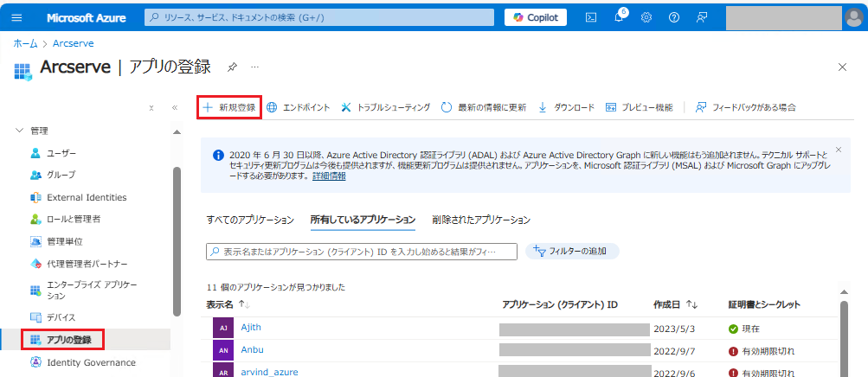Image resolution: width=868 pixels, height=377 pixels.
Task: Click the sidebar scroll-up arrow
Action: 177,131
